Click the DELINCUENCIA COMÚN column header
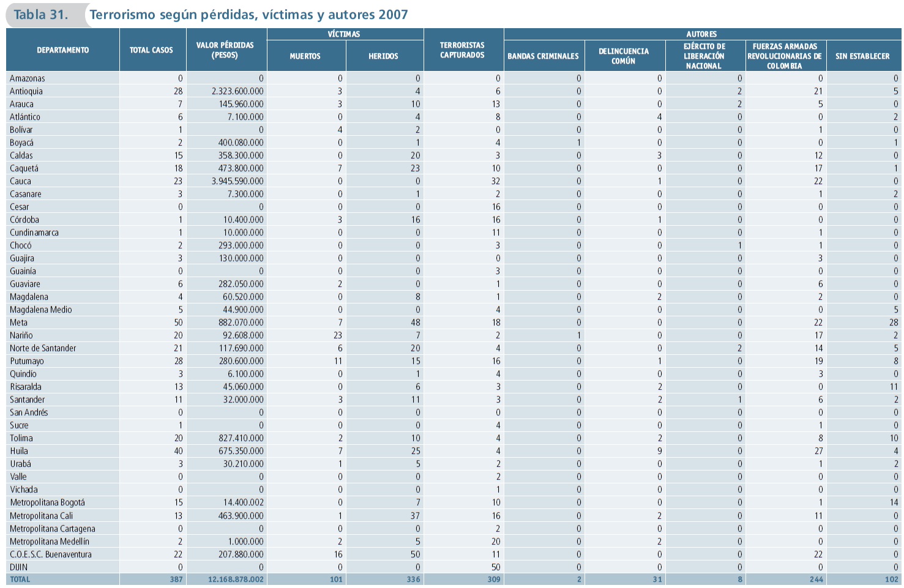Image resolution: width=904 pixels, height=588 pixels. (624, 56)
